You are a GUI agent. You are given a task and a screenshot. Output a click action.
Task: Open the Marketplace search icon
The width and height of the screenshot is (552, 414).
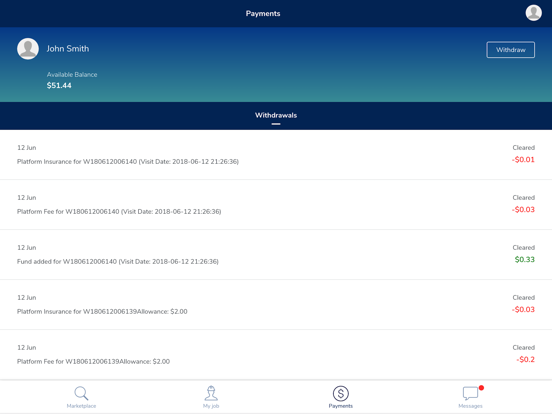pos(81,393)
